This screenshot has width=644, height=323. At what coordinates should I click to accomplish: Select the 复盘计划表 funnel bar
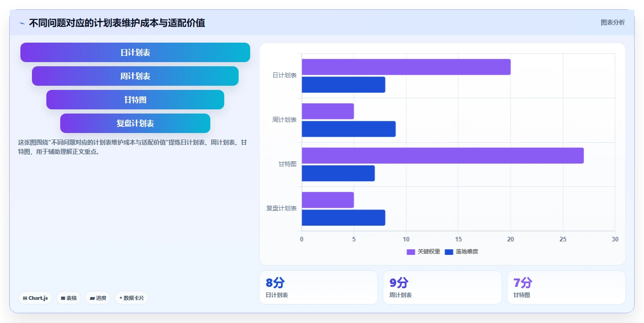tap(135, 123)
